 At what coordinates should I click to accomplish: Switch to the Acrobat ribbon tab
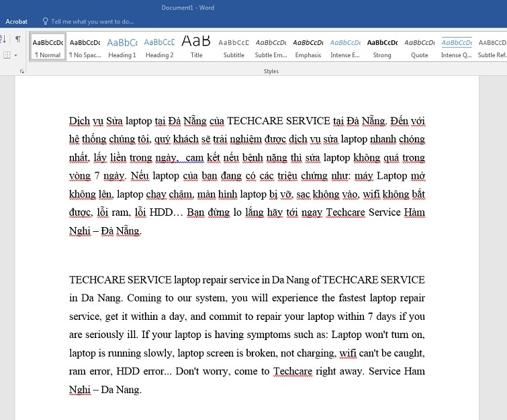pos(17,22)
